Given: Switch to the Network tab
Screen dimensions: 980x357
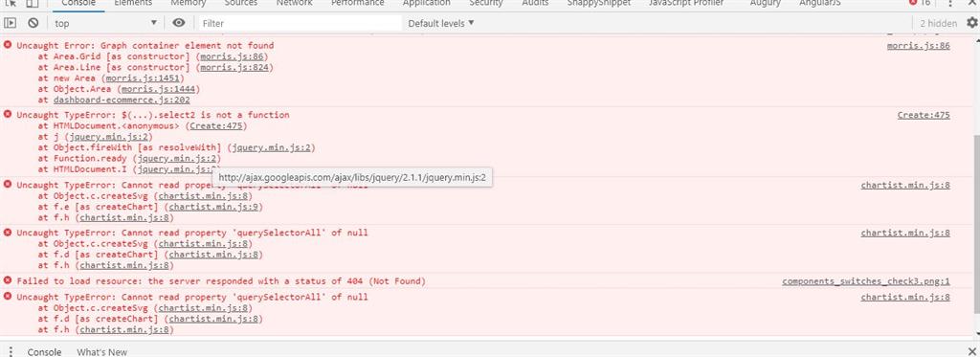Looking at the screenshot, I should pos(295,3).
